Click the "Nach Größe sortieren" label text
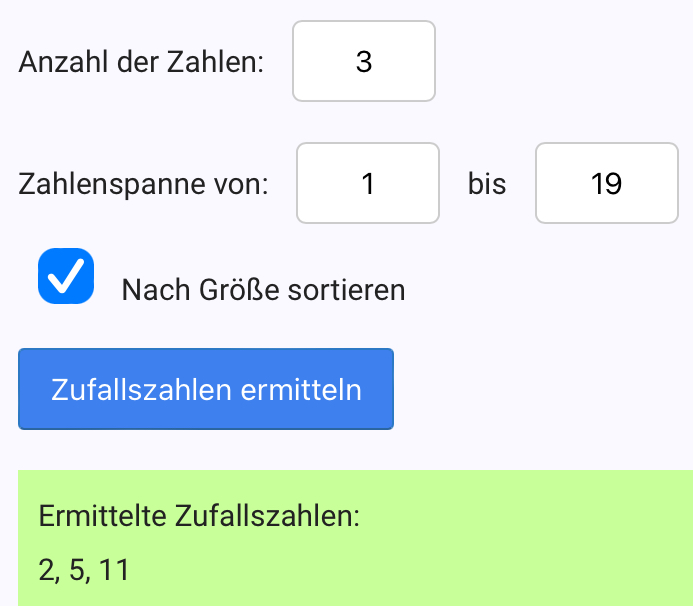The width and height of the screenshot is (693, 606). (x=262, y=290)
